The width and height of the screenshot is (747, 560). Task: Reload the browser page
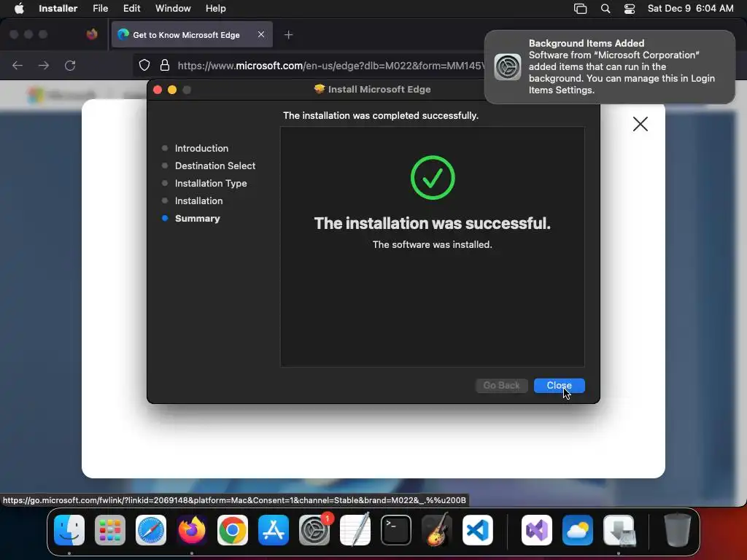pyautogui.click(x=70, y=65)
